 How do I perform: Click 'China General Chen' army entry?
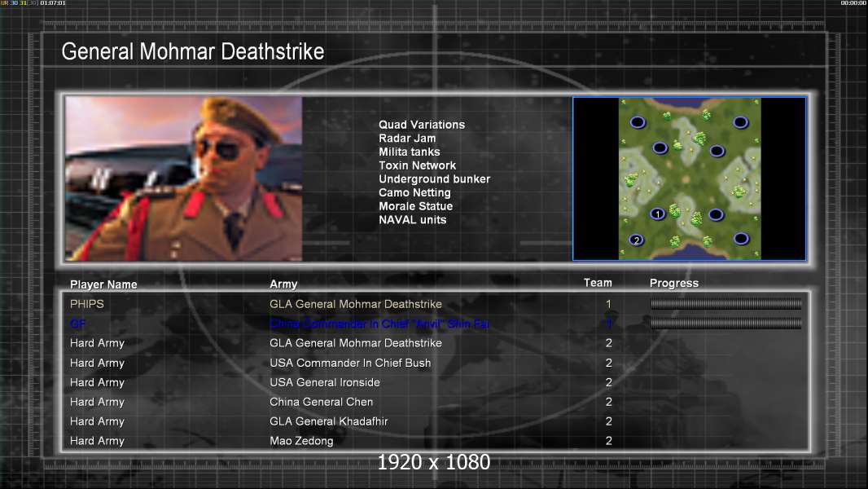tap(321, 402)
